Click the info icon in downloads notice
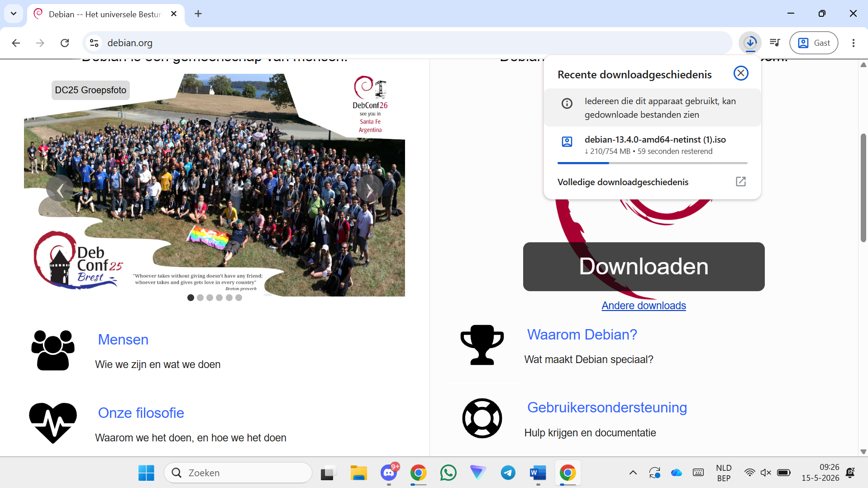The height and width of the screenshot is (488, 868). point(567,103)
